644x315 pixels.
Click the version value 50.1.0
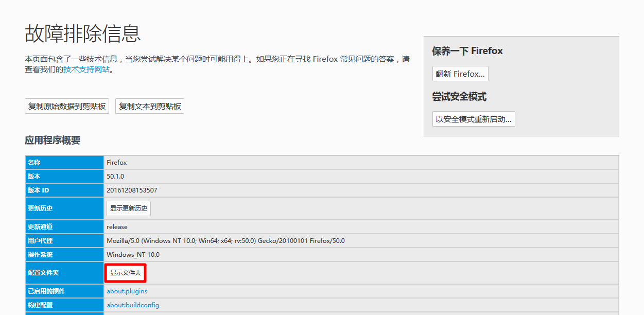click(x=115, y=177)
